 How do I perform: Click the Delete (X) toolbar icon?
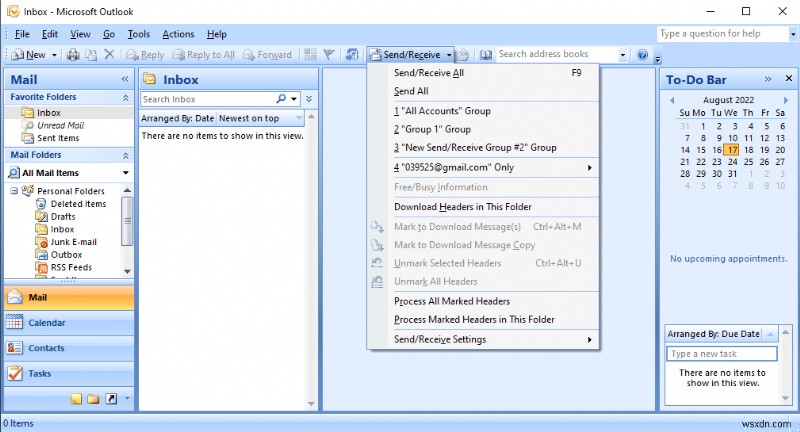pyautogui.click(x=109, y=54)
